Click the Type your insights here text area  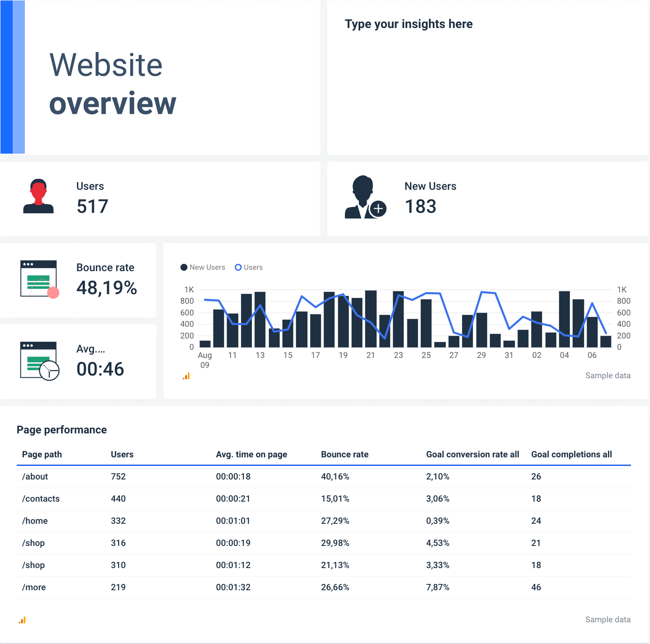(409, 24)
